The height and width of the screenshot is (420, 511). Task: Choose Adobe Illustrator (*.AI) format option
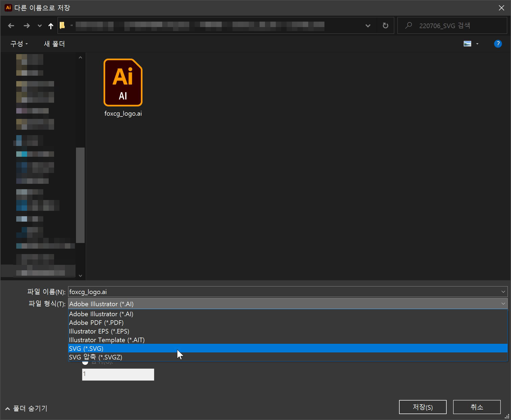click(288, 314)
